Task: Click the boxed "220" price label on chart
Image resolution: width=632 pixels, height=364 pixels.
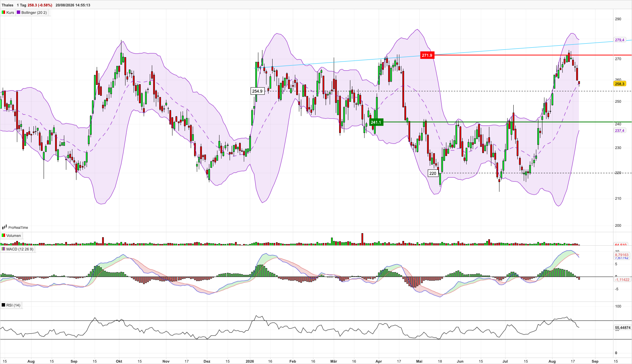Action: coord(433,173)
